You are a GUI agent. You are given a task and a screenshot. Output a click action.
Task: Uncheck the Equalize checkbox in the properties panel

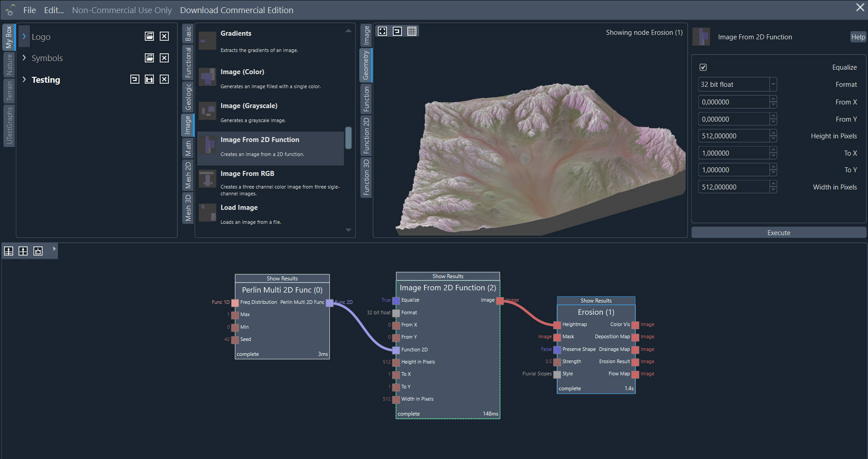tap(703, 67)
